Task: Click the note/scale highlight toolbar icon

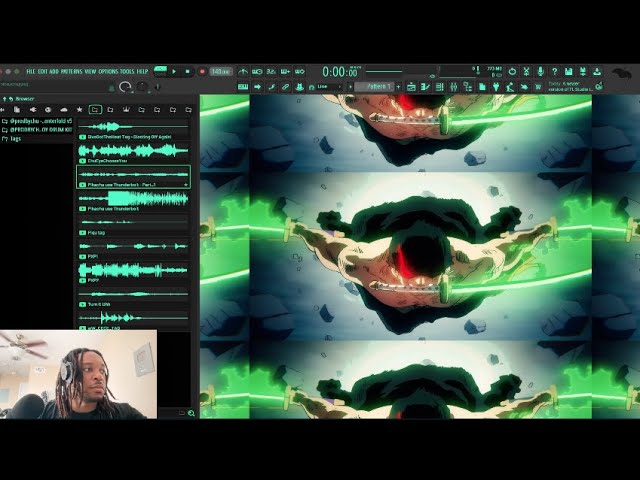Action: click(x=271, y=87)
